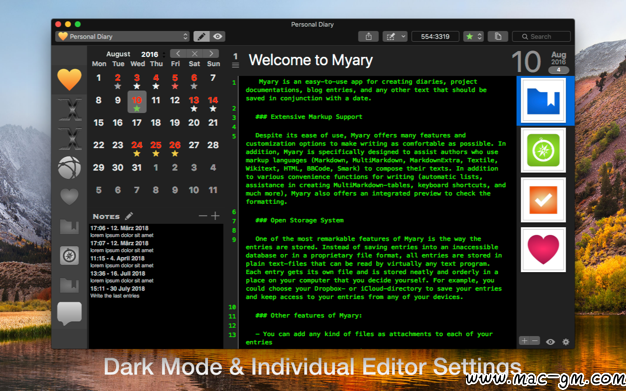Select August 31 in the calendar
Screen dimensions: 626x391
click(x=137, y=167)
